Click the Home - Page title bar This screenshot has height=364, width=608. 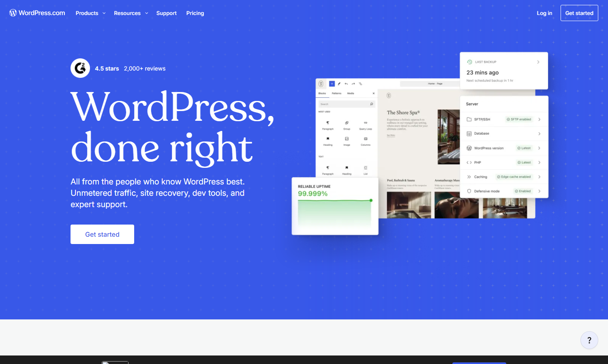tap(435, 84)
